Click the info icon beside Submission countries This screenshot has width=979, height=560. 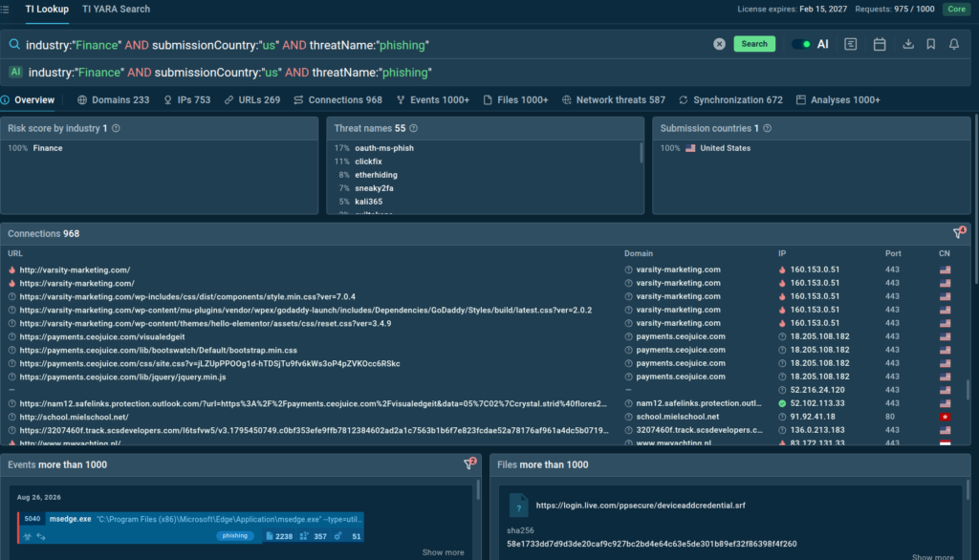pos(768,128)
